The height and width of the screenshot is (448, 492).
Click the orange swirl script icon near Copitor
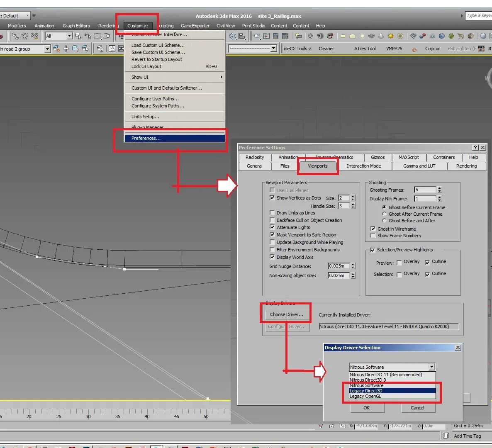(x=414, y=49)
